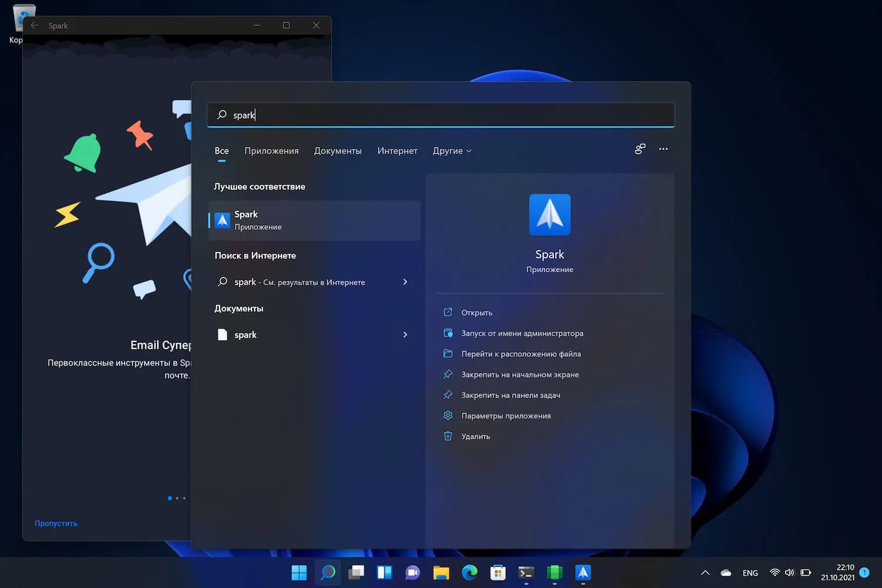Screen dimensions: 882x588
Task: Click the battery tray icon
Action: (806, 573)
